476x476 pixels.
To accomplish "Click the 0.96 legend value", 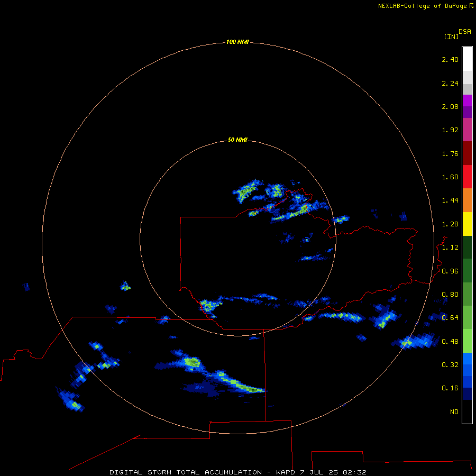I will click(x=450, y=271).
